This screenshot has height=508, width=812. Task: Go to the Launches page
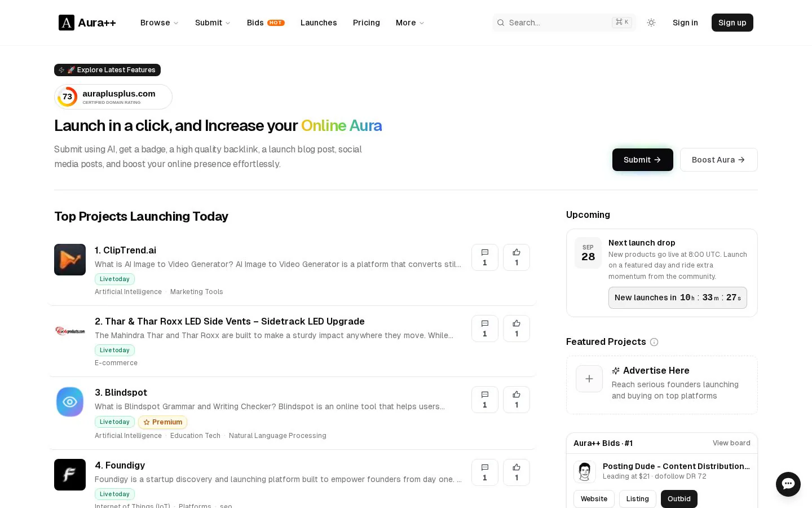click(319, 23)
